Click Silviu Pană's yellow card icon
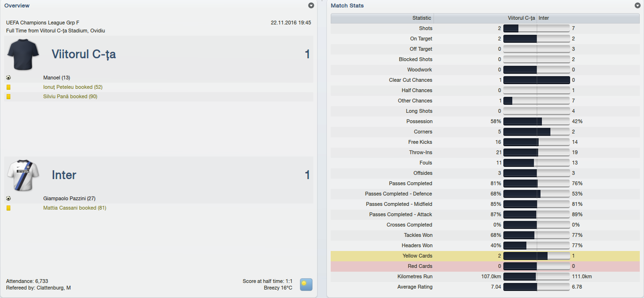 point(8,97)
